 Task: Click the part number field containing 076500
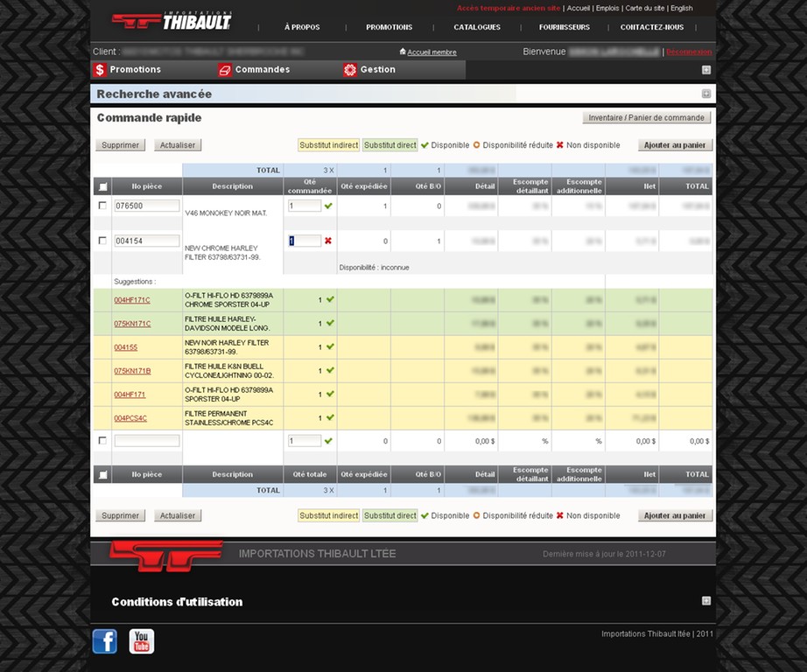point(147,206)
